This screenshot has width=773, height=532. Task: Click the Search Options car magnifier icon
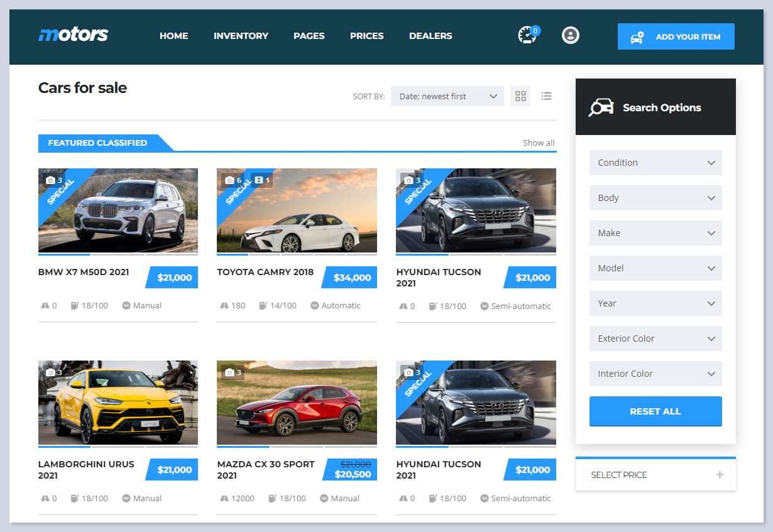[601, 107]
